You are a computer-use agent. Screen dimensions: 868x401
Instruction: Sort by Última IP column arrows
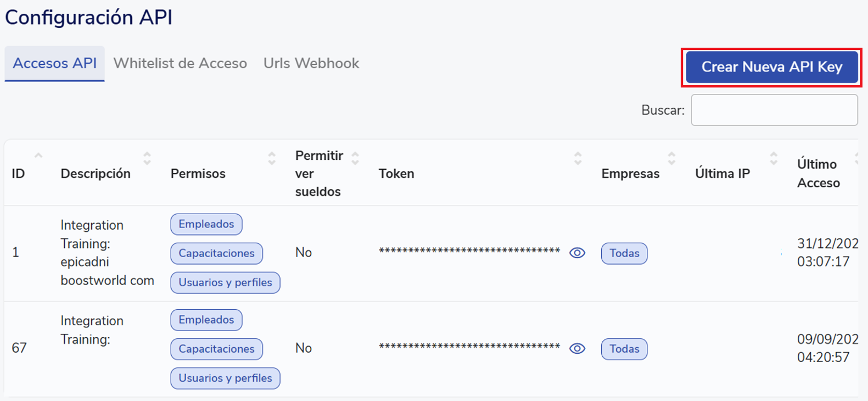click(774, 159)
